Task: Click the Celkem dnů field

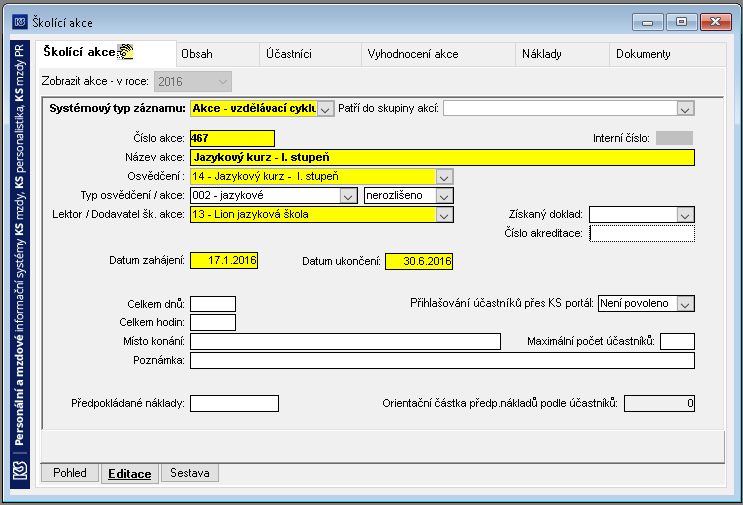Action: 213,304
